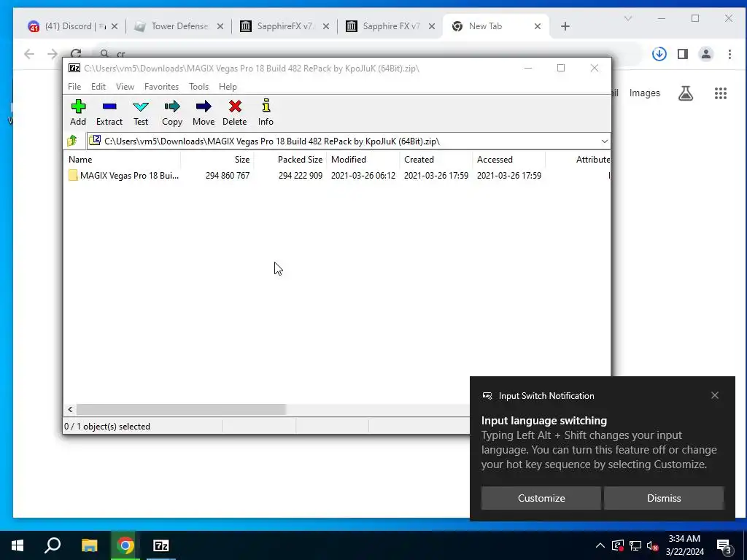
Task: Click the red Delete toolbar icon
Action: [234, 113]
